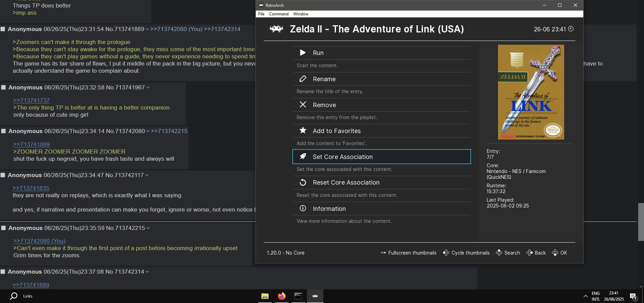
Task: Tick checkbox for post No.713741967
Action: click(x=3, y=87)
